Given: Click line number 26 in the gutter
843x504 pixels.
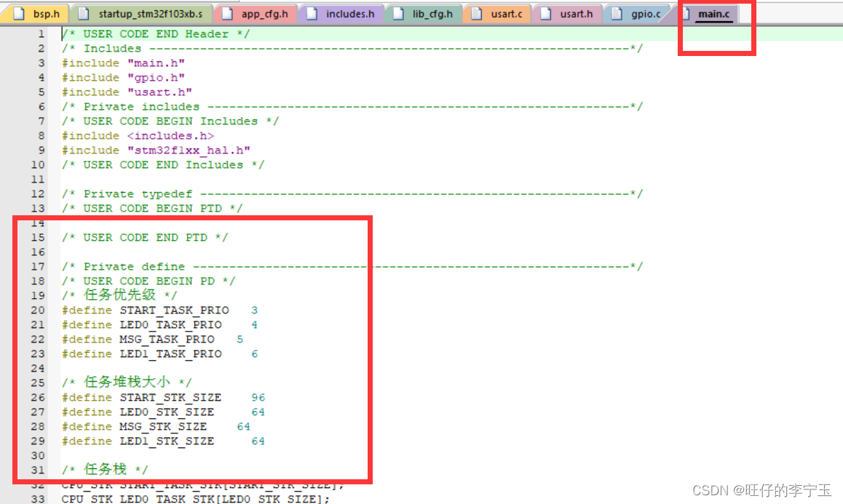Looking at the screenshot, I should point(38,397).
